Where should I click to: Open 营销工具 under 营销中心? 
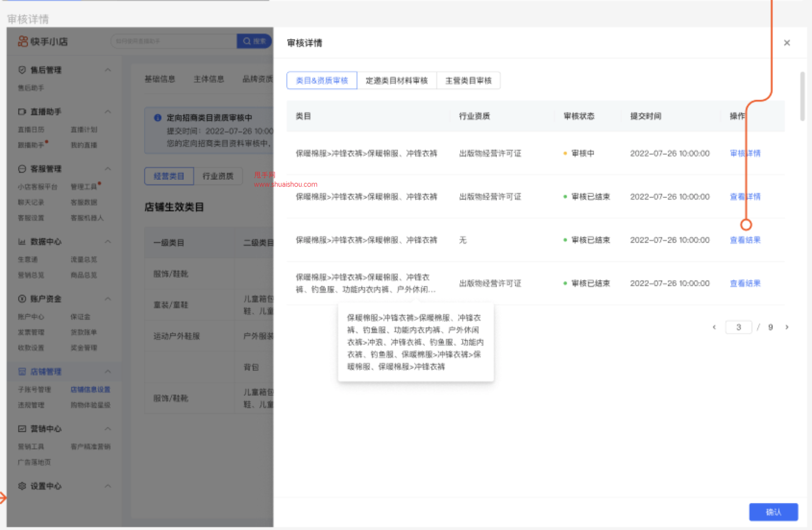[31, 447]
